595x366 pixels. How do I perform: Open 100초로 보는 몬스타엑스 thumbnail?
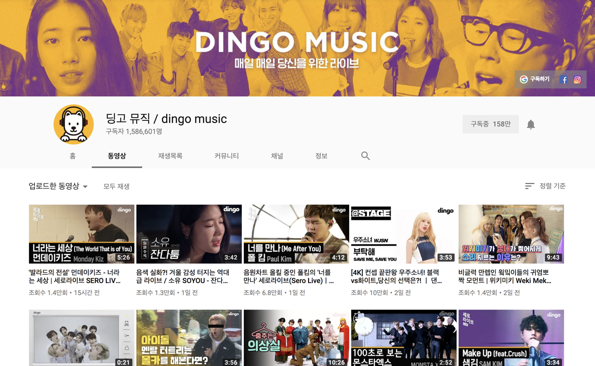coord(404,338)
